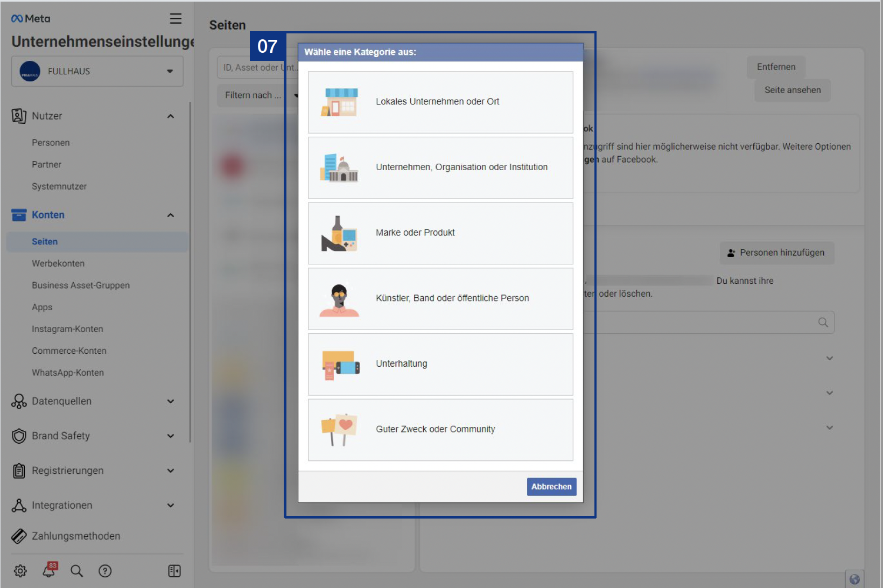Open Werbekonten in the sidebar

point(58,263)
